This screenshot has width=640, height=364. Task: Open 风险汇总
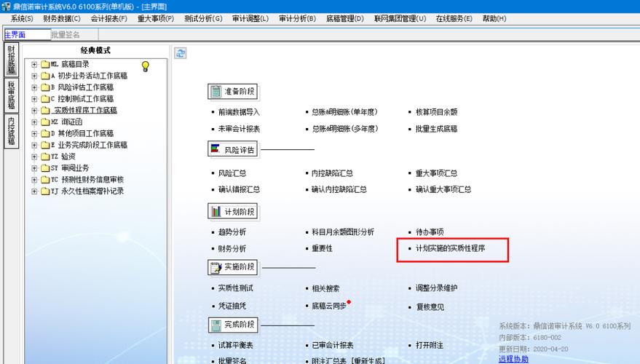(232, 173)
